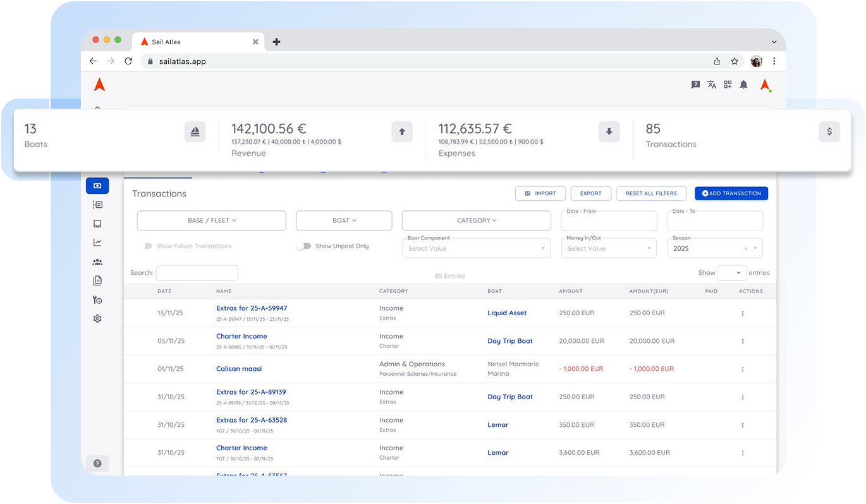Open notifications via the bell icon

pos(743,84)
